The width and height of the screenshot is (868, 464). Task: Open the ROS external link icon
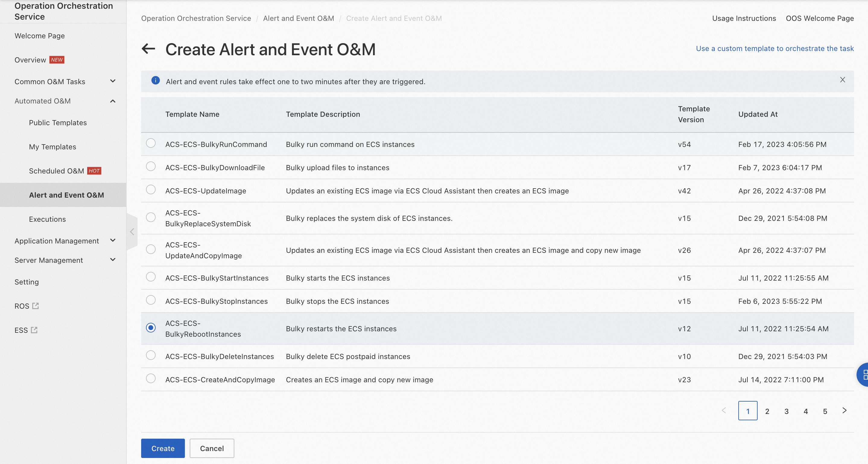pyautogui.click(x=35, y=306)
